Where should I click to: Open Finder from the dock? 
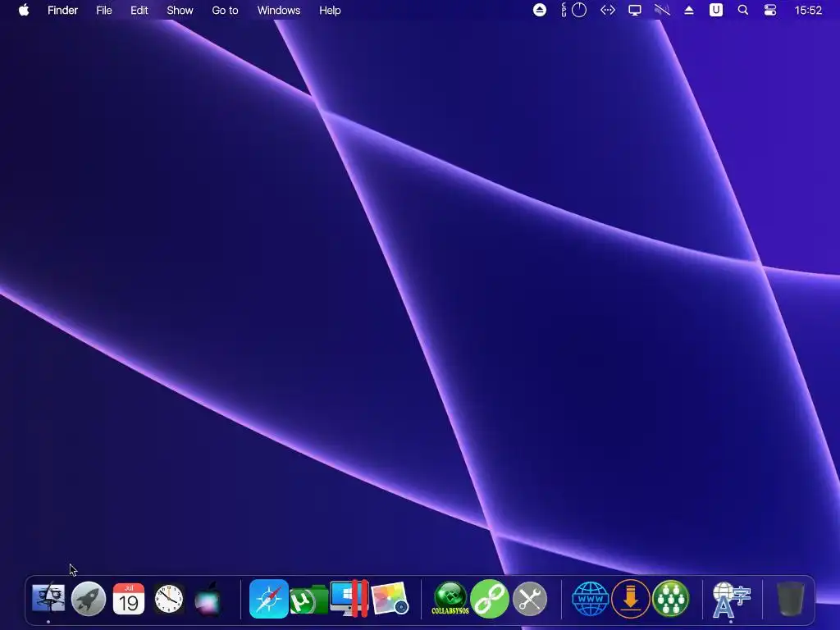(x=48, y=598)
